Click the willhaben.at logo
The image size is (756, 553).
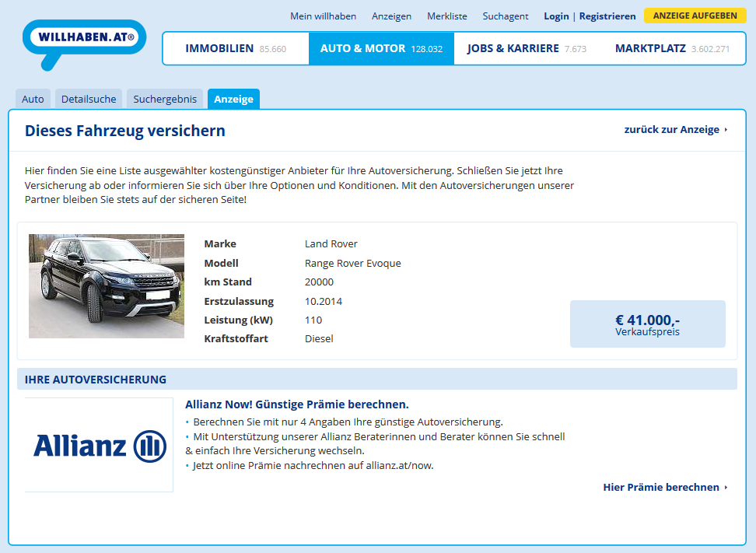(84, 38)
